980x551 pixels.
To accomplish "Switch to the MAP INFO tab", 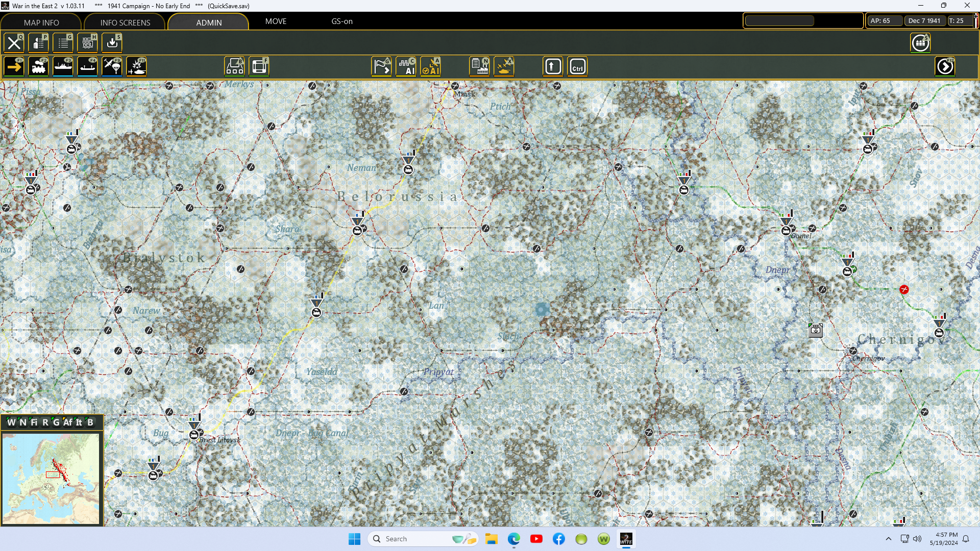I will pos(41,22).
